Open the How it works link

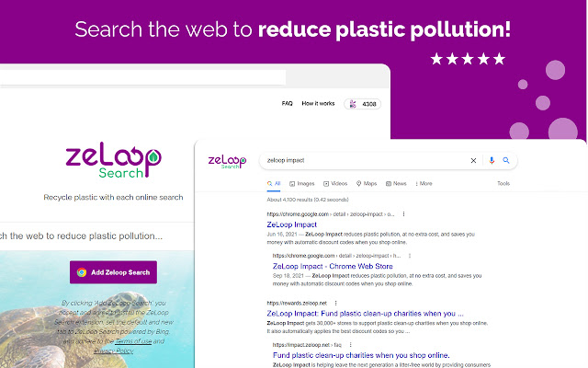click(318, 104)
